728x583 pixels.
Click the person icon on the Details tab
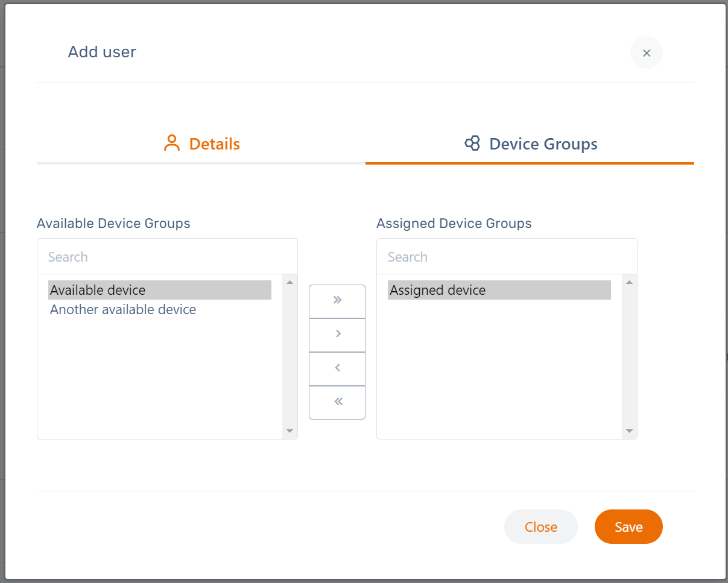173,143
